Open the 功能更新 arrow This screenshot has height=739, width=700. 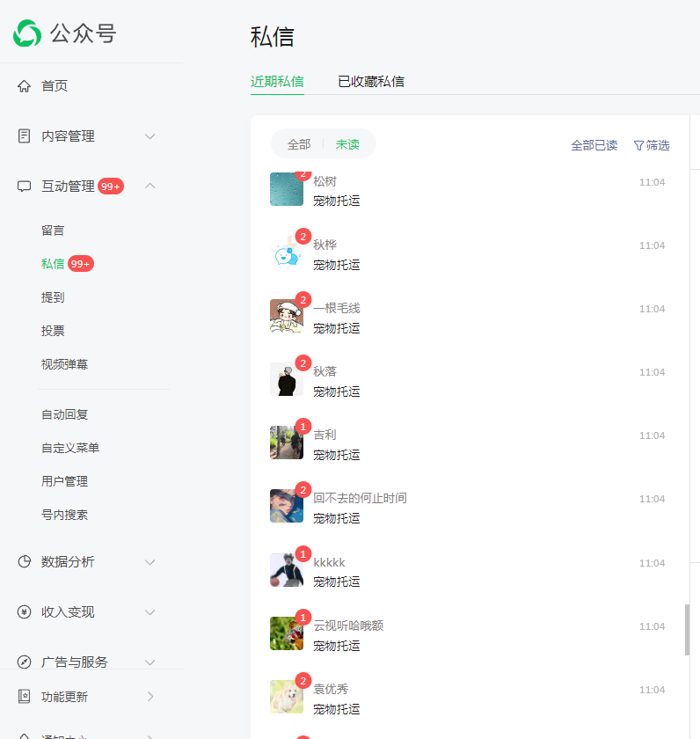coord(150,696)
